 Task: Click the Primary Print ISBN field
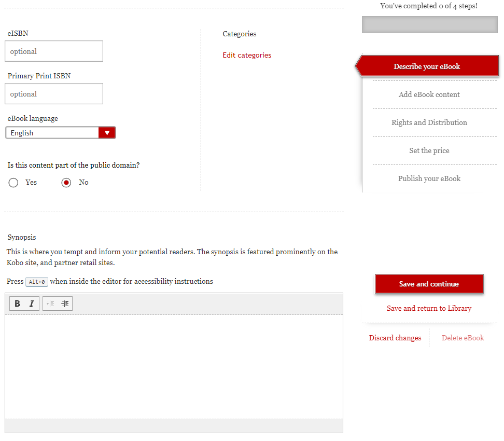54,94
